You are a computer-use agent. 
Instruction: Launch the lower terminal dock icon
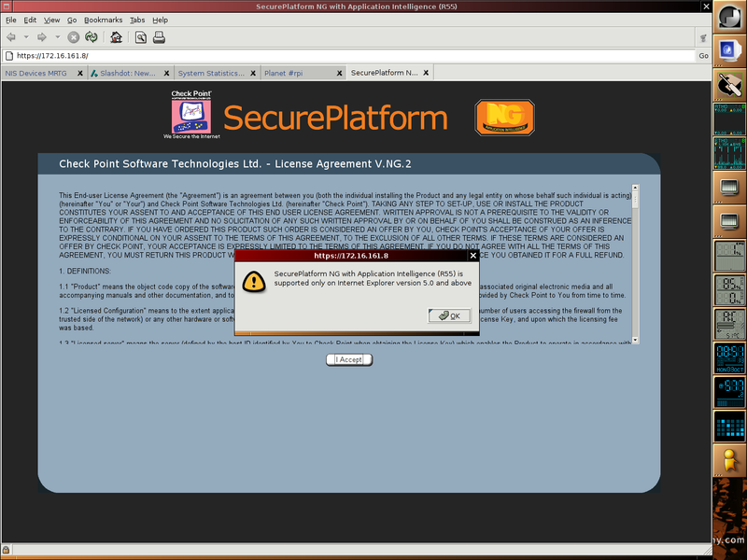(x=729, y=221)
